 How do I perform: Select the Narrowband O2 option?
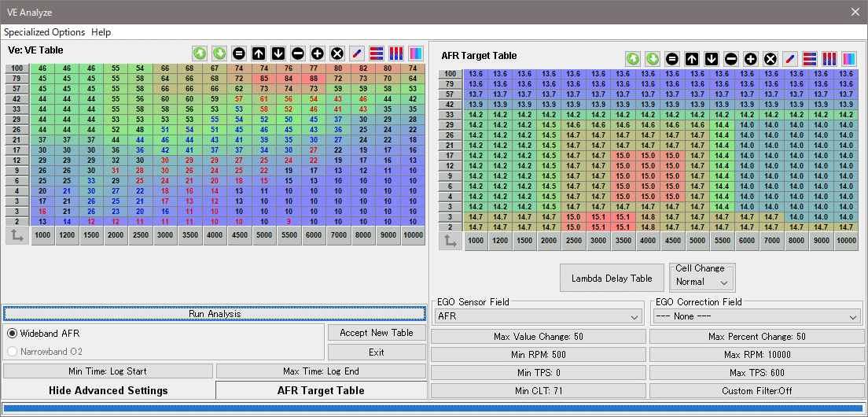pos(13,352)
